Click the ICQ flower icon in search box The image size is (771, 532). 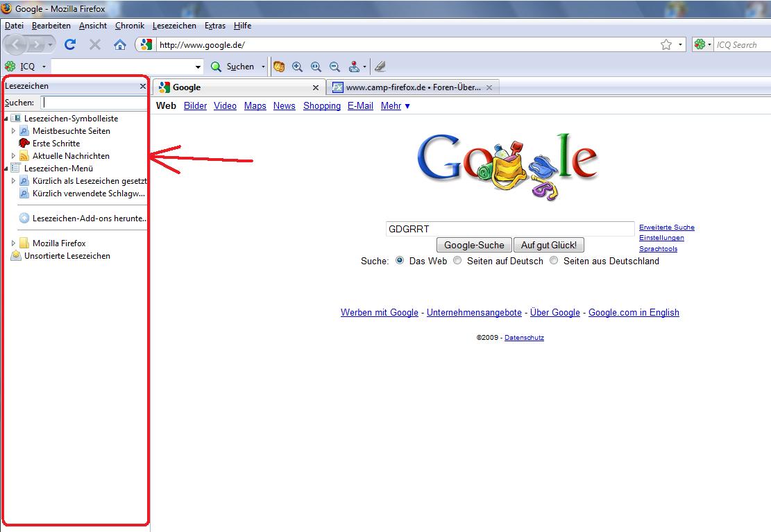tap(700, 45)
